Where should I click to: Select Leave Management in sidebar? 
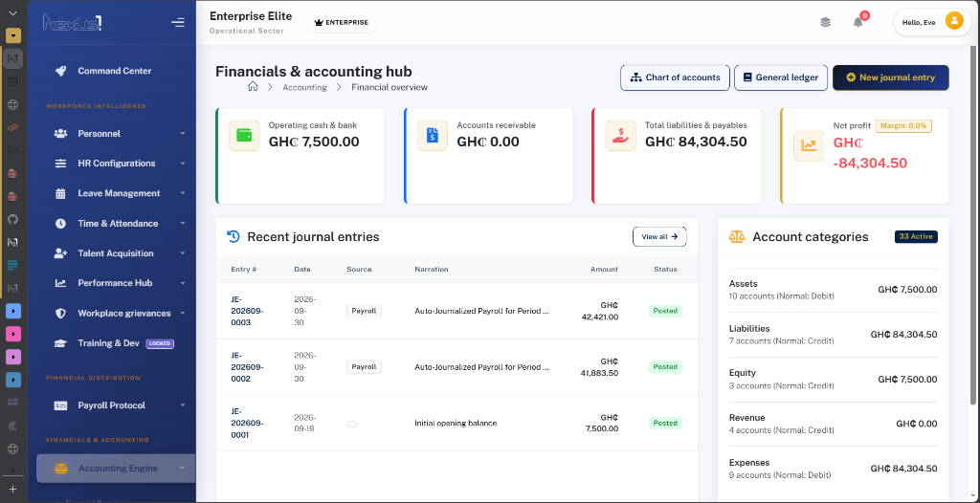click(x=116, y=194)
